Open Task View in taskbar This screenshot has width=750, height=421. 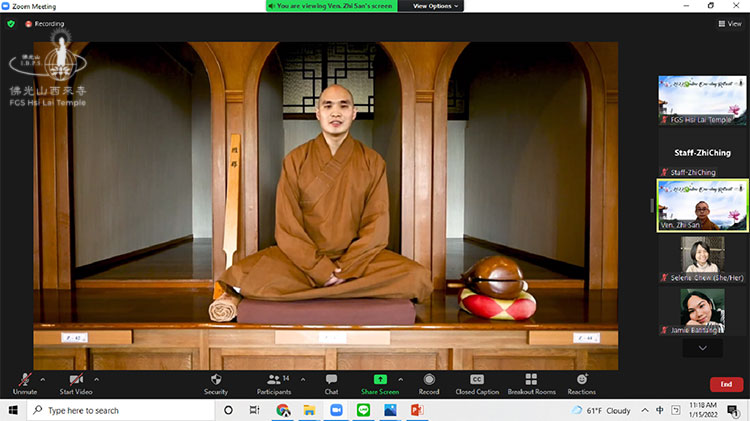[x=254, y=410]
